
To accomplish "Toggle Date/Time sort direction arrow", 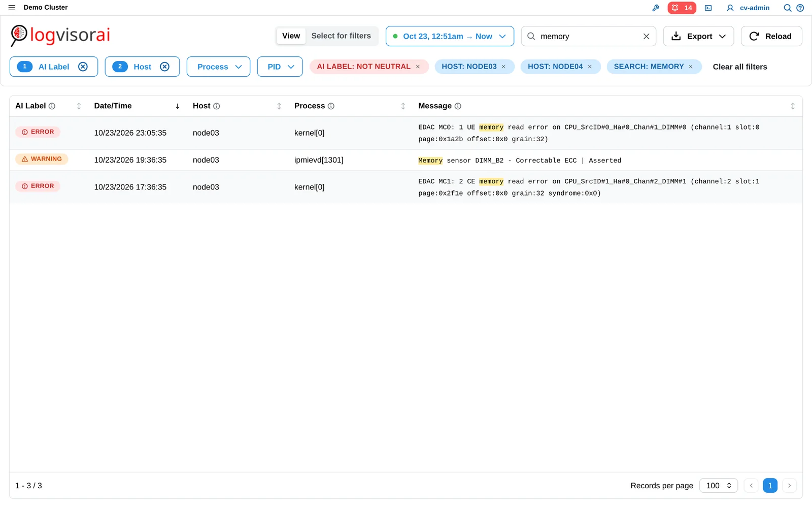I will [178, 106].
